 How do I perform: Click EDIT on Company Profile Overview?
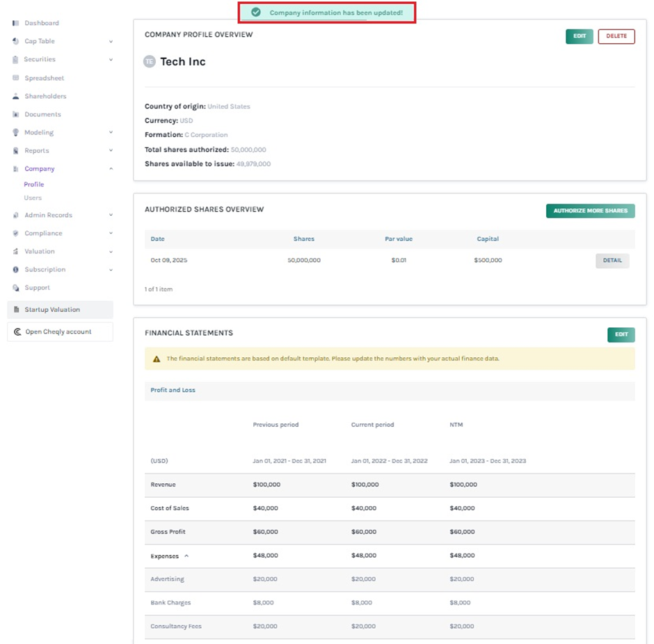(580, 36)
